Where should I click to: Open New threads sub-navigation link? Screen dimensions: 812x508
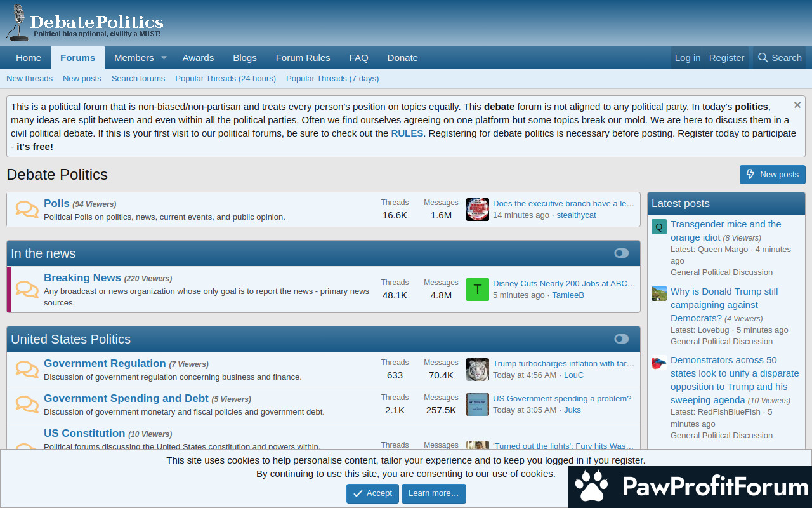point(29,79)
